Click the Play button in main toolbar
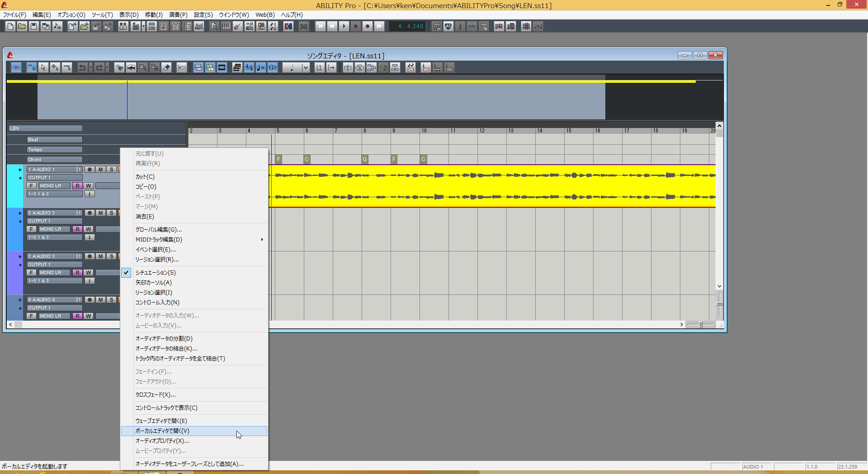This screenshot has width=868, height=474. (344, 26)
